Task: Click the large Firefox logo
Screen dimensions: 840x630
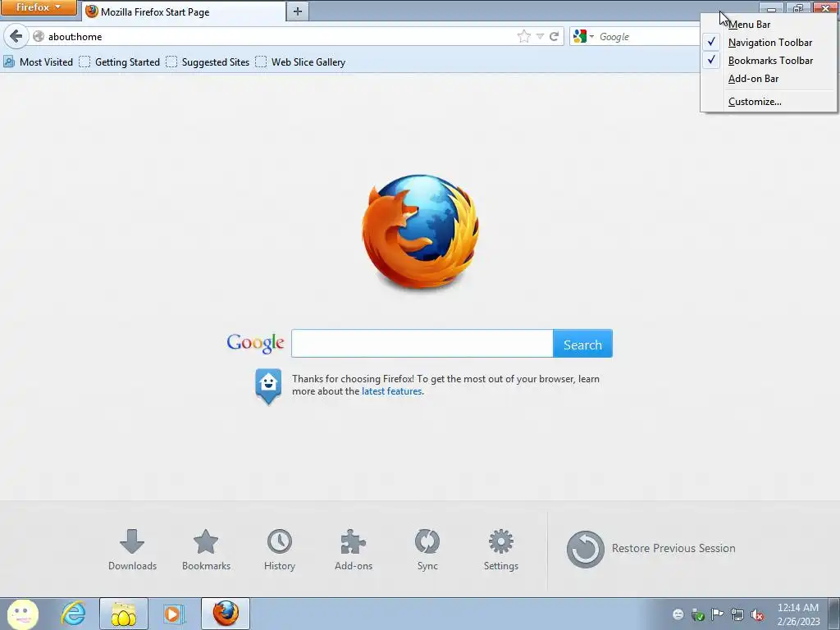Action: (x=420, y=231)
